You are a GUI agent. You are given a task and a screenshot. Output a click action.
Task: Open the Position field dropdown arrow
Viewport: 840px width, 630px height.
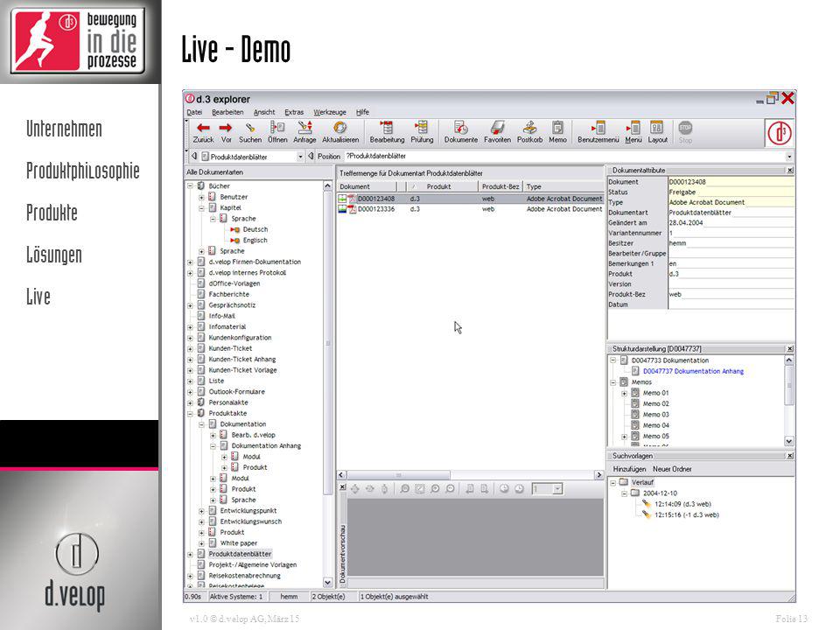coord(789,157)
